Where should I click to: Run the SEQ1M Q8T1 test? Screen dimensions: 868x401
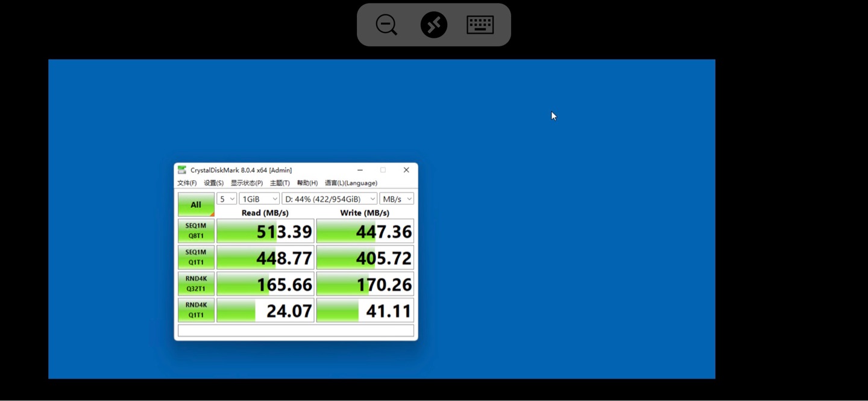point(196,231)
